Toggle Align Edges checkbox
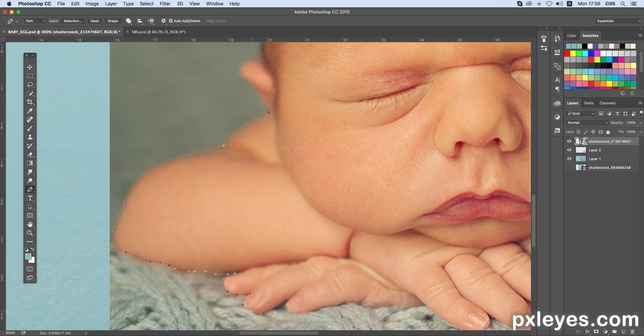Screen dimensions: 644x336 pyautogui.click(x=204, y=21)
